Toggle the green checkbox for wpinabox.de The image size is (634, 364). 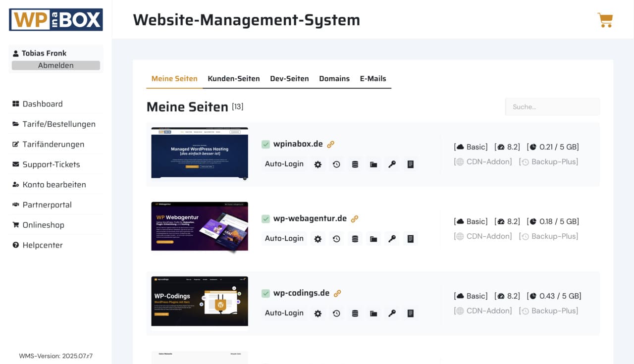(266, 144)
